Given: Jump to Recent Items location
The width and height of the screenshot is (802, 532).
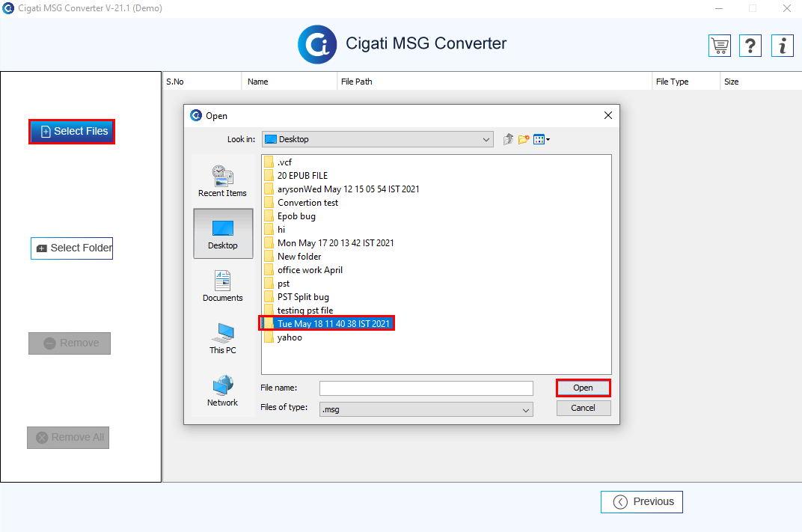Looking at the screenshot, I should coord(222,181).
